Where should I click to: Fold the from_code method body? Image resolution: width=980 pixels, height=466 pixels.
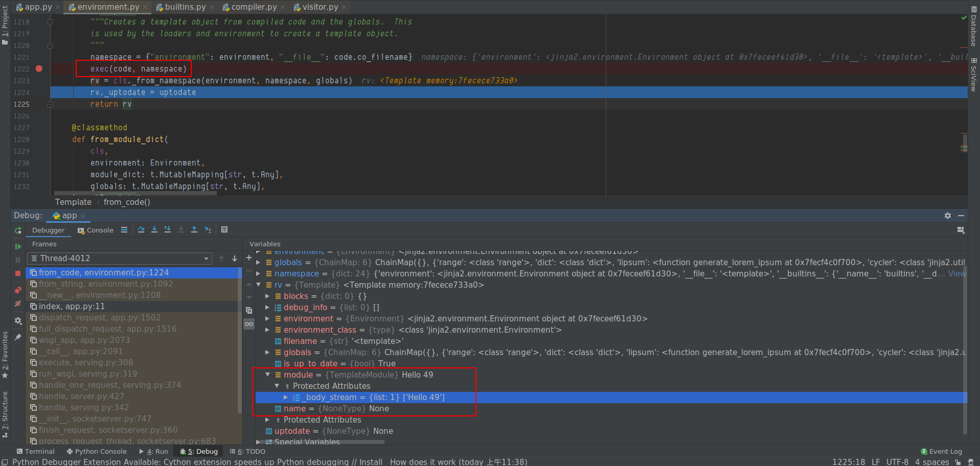pos(50,104)
